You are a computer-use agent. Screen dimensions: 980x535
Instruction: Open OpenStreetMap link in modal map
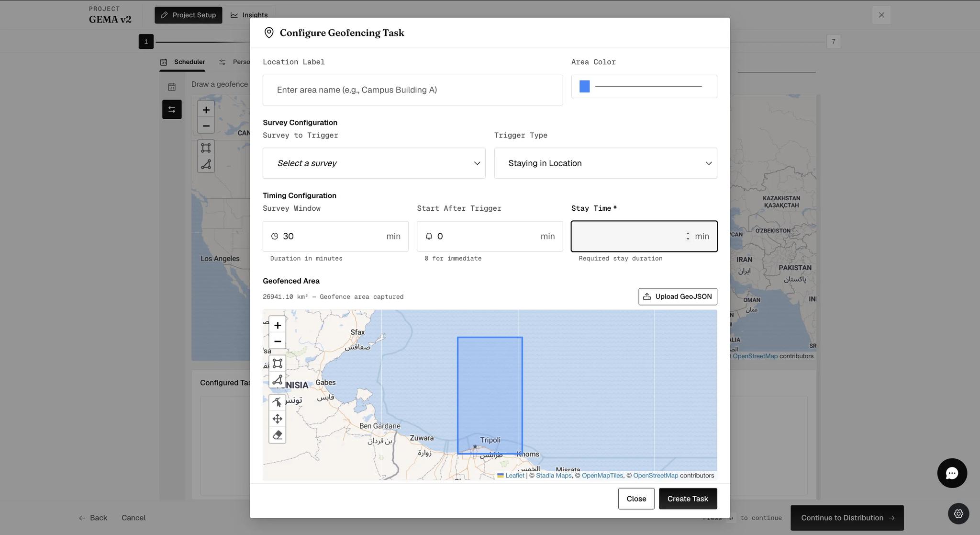click(656, 476)
